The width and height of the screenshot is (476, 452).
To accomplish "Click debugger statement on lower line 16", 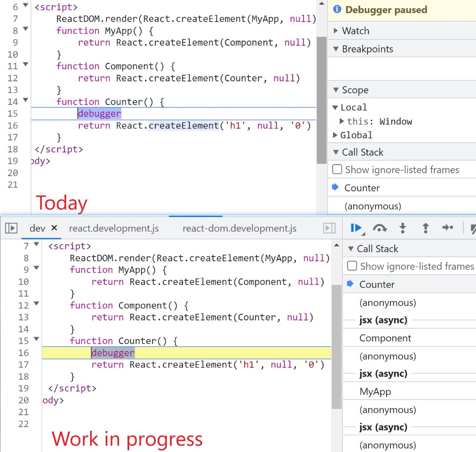I will tap(113, 353).
